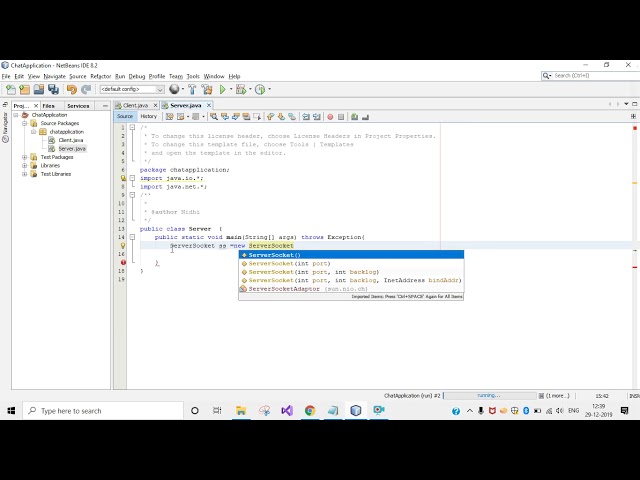Collapse the Source Packages node
Viewport: 640px width, 480px height.
tap(25, 123)
